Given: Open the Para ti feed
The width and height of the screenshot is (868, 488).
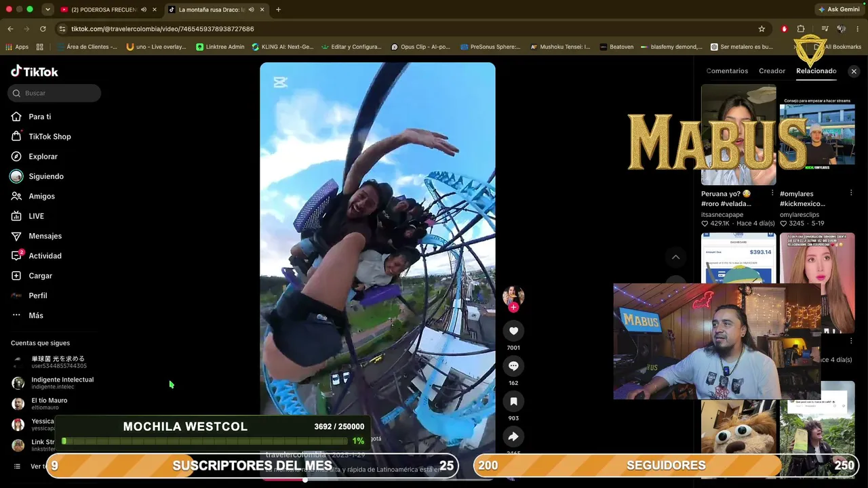Looking at the screenshot, I should click(39, 117).
